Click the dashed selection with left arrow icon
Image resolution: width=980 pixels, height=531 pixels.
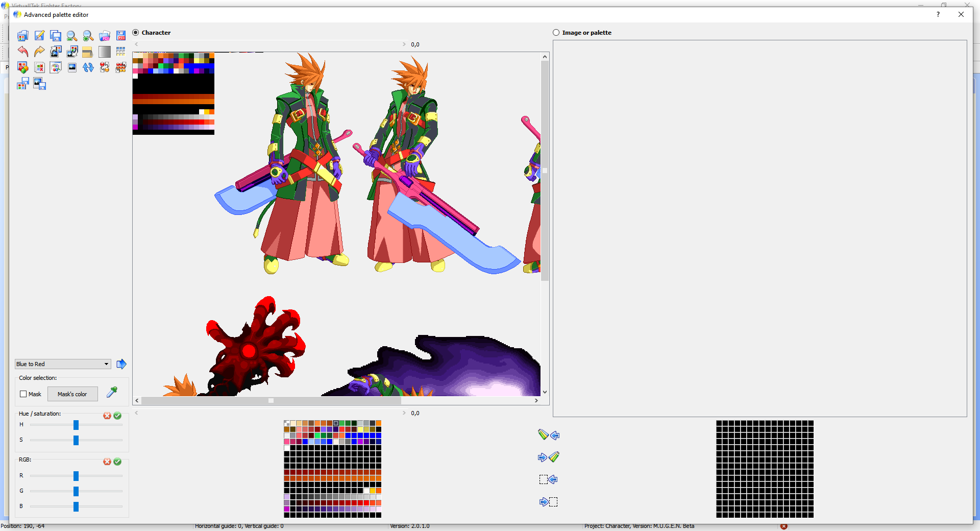pyautogui.click(x=549, y=479)
